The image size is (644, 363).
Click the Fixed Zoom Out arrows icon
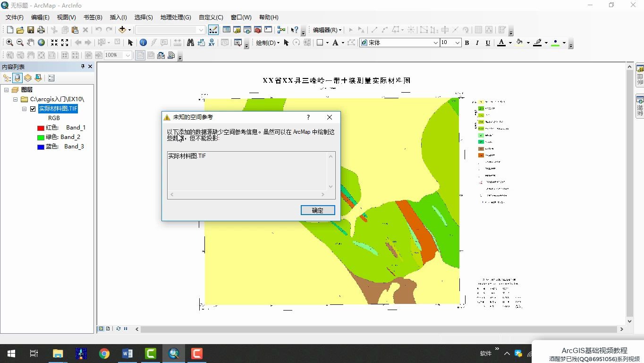click(x=65, y=43)
